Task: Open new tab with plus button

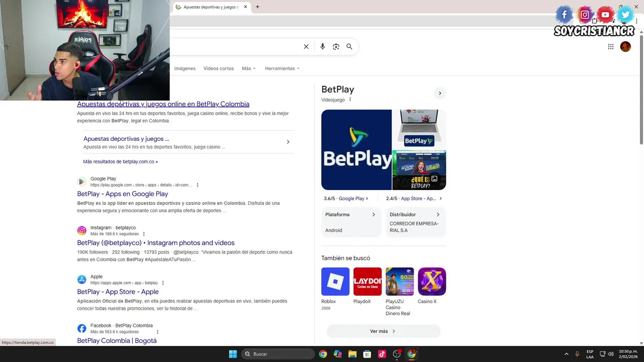Action: click(258, 7)
